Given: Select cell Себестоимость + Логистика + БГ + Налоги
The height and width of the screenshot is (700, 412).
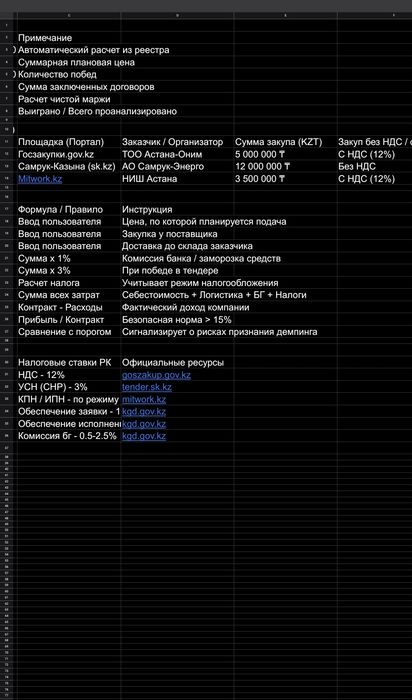Looking at the screenshot, I should coord(214,295).
